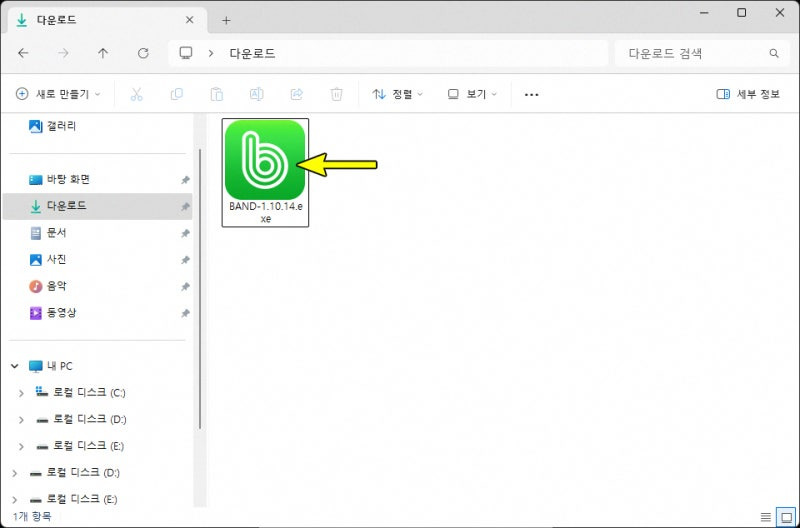Open 문서 folder in the sidebar
The image size is (800, 528).
(97, 233)
